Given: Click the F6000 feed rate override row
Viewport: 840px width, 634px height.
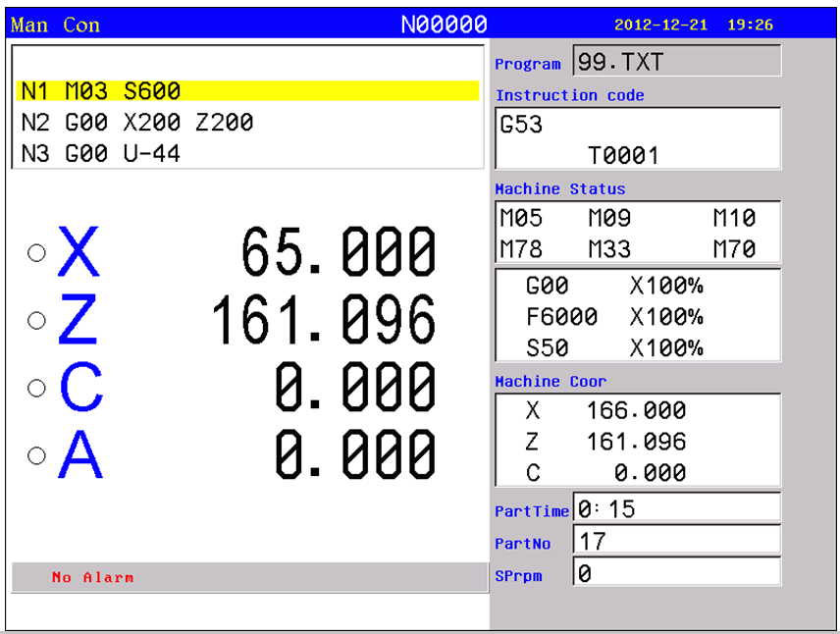Looking at the screenshot, I should pos(614,317).
